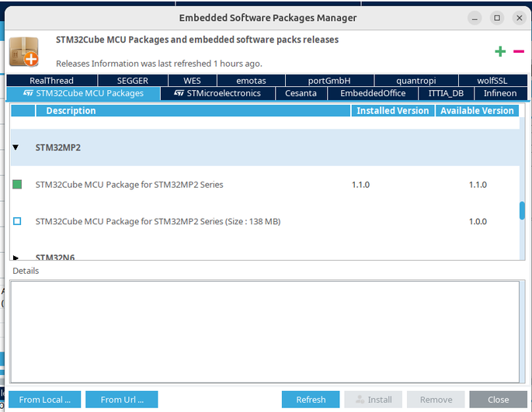Screen dimensions: 532x412
Task: Click installed version 1.1.0 cell
Action: (x=360, y=185)
